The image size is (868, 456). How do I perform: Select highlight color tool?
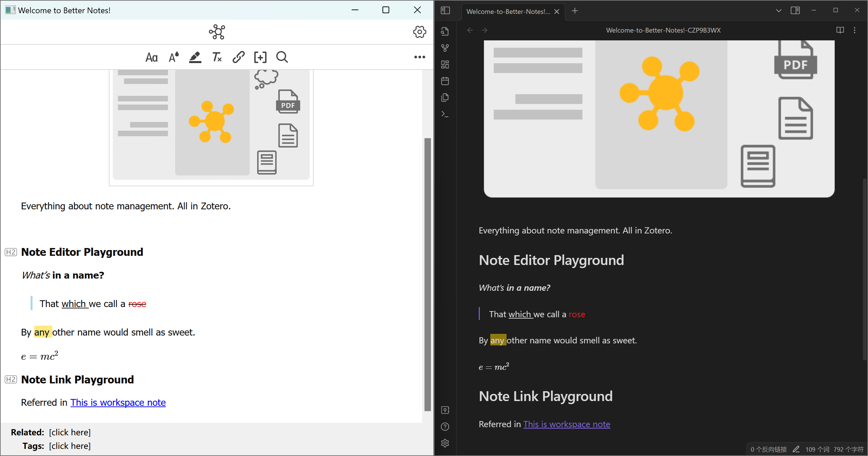point(195,57)
